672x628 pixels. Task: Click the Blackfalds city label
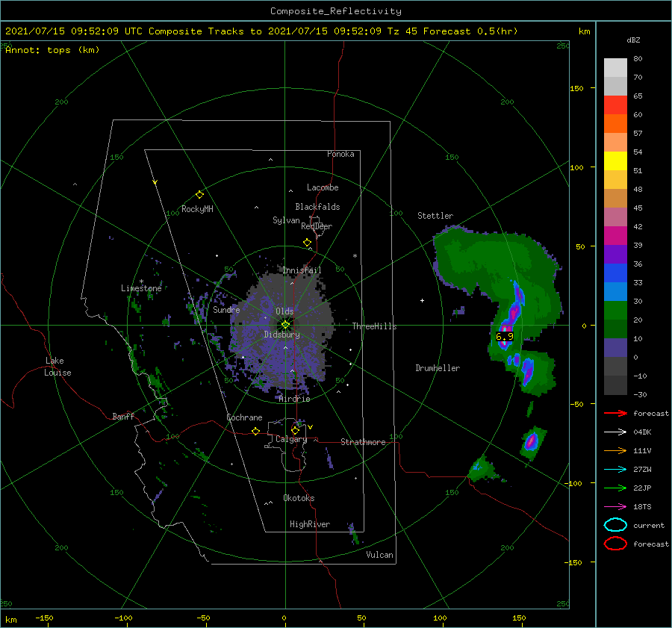[317, 207]
